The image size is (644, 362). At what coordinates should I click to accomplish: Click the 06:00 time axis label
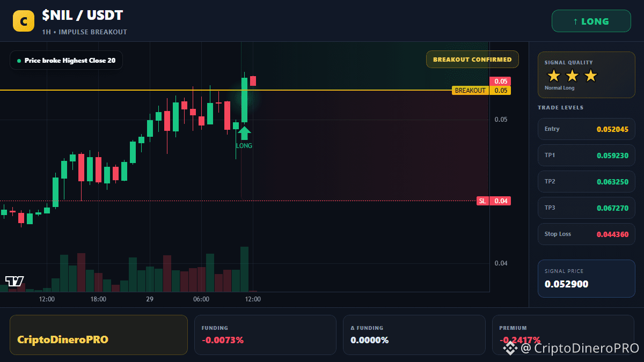[x=201, y=299]
